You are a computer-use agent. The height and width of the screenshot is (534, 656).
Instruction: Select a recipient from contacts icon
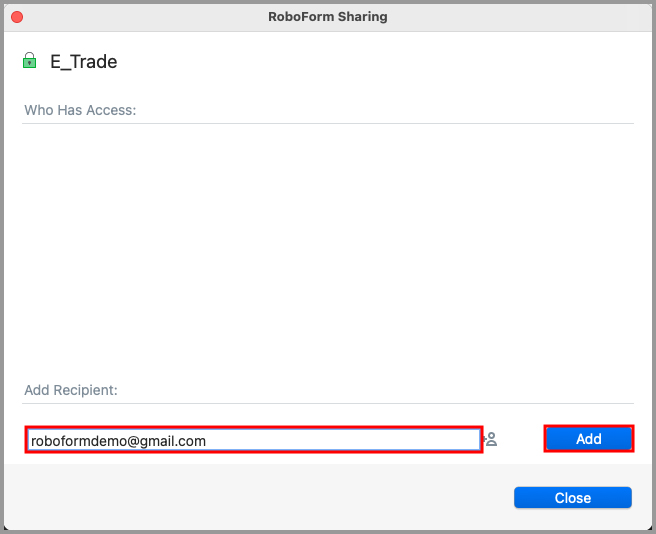(x=491, y=439)
